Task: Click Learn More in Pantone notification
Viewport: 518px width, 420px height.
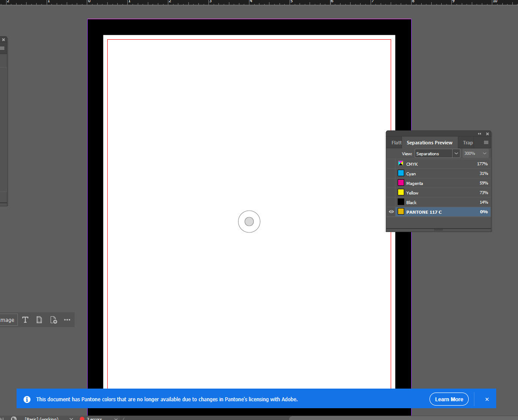Action: (x=449, y=399)
